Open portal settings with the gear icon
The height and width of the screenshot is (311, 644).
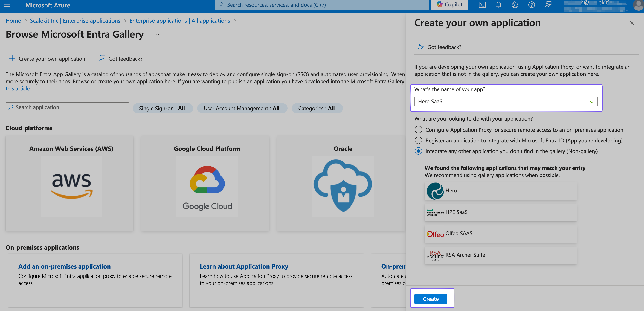tap(515, 5)
